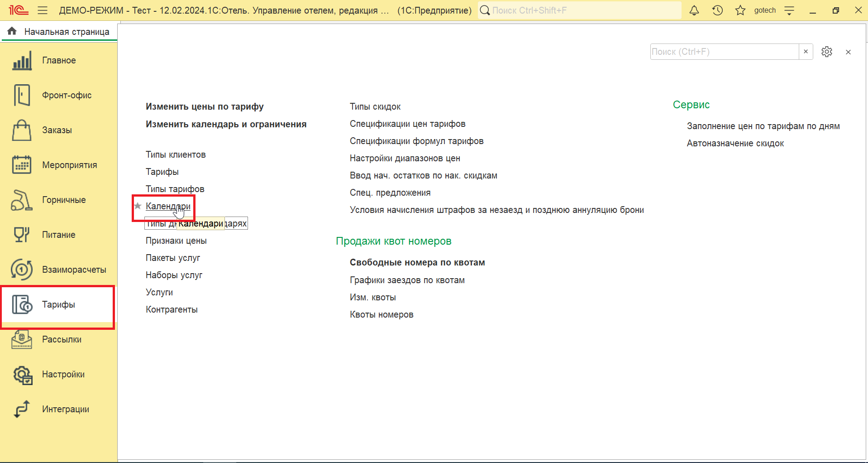Open Взаиморасчеты section icon
Image resolution: width=868 pixels, height=463 pixels.
coord(22,270)
